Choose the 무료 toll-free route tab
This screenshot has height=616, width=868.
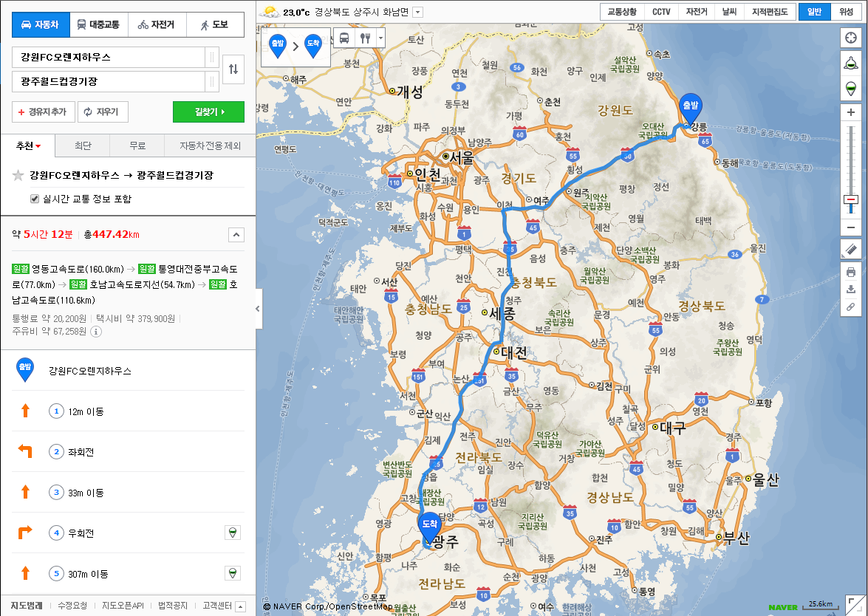(x=137, y=146)
